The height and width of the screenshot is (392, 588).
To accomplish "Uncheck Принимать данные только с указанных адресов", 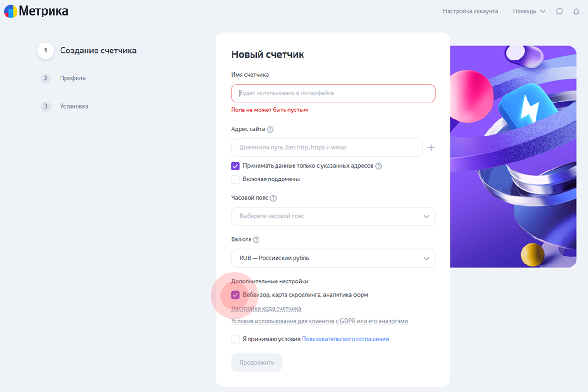I will point(235,166).
